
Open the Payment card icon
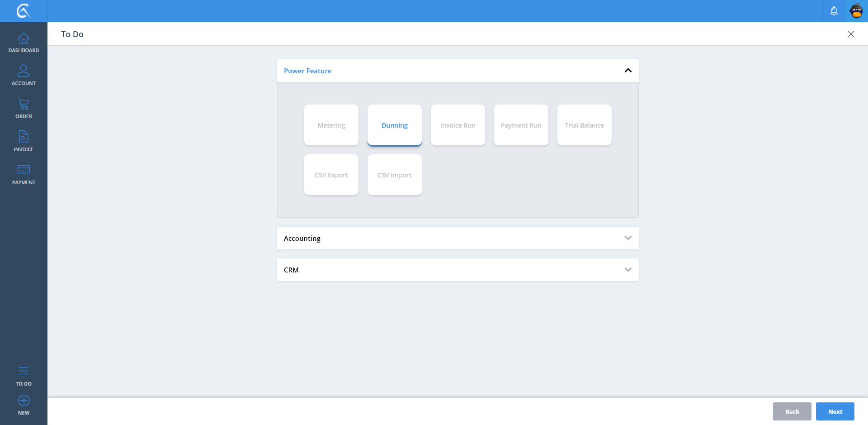click(24, 170)
